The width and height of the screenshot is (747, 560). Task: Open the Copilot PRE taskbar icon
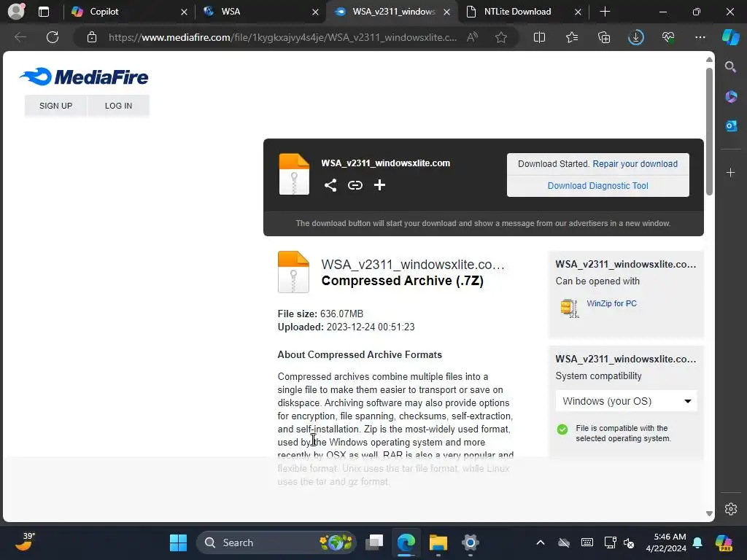tap(724, 542)
